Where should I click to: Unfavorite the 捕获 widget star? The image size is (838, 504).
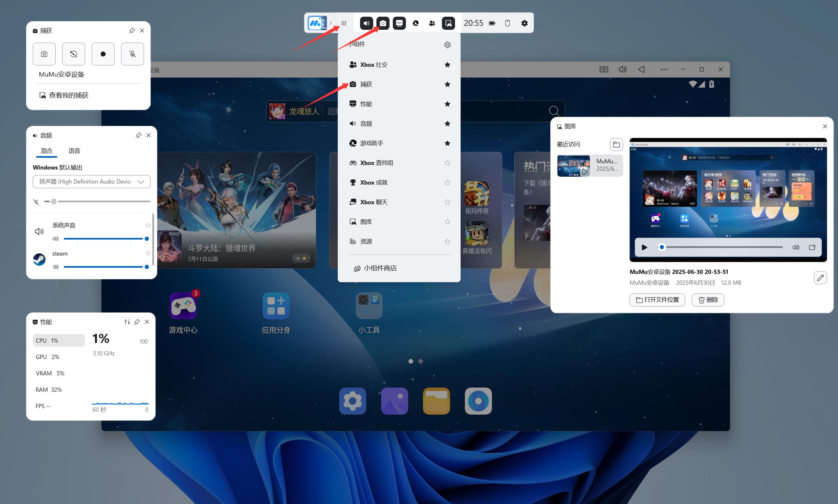[x=447, y=84]
